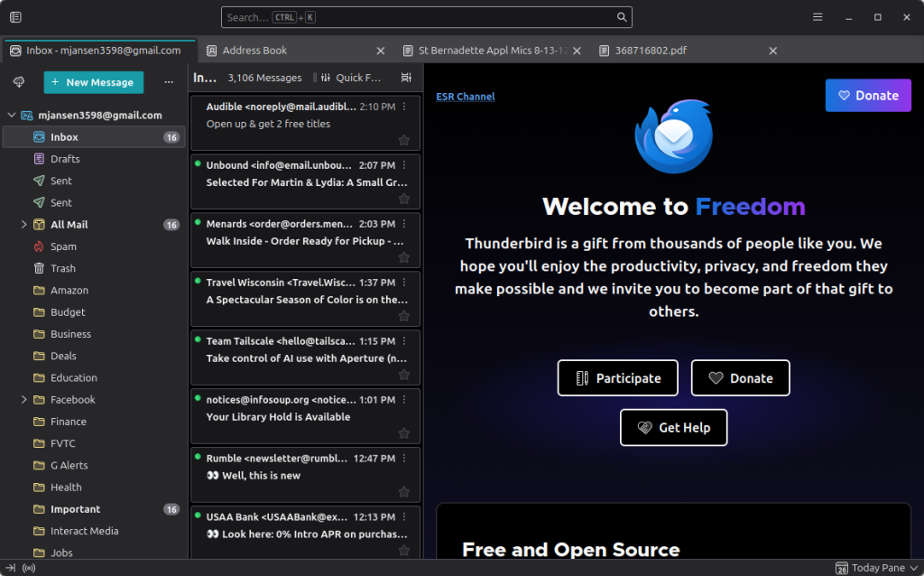924x576 pixels.
Task: Open the Finance folder
Action: click(94, 422)
